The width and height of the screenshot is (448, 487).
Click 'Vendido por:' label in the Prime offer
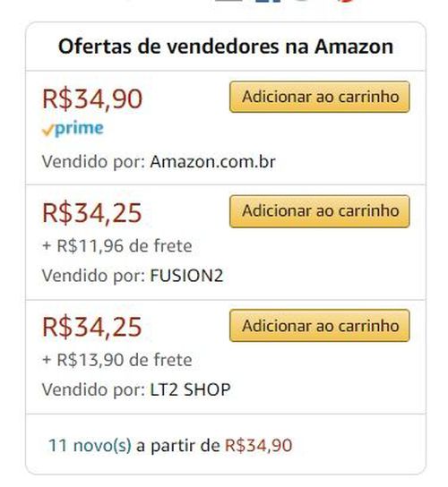coord(93,162)
